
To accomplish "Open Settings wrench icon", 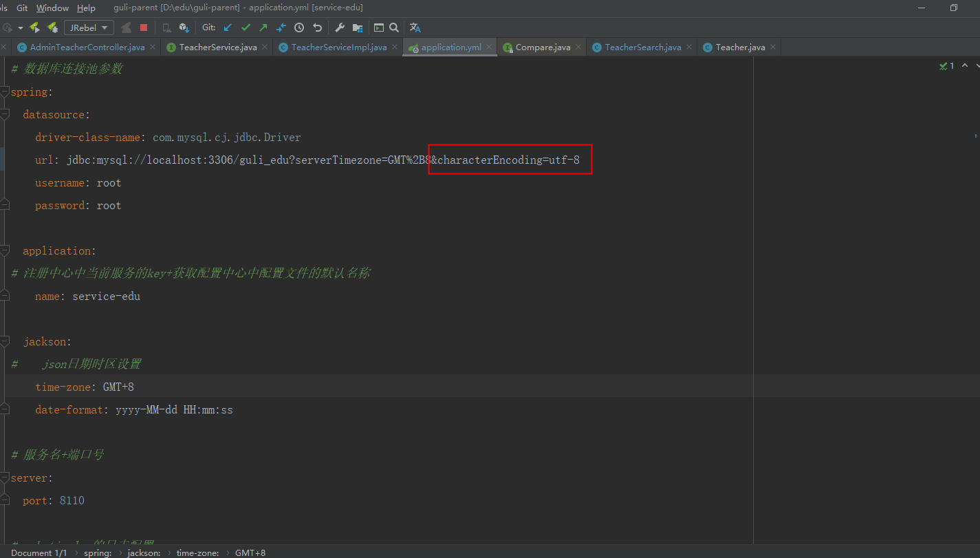I will click(340, 28).
